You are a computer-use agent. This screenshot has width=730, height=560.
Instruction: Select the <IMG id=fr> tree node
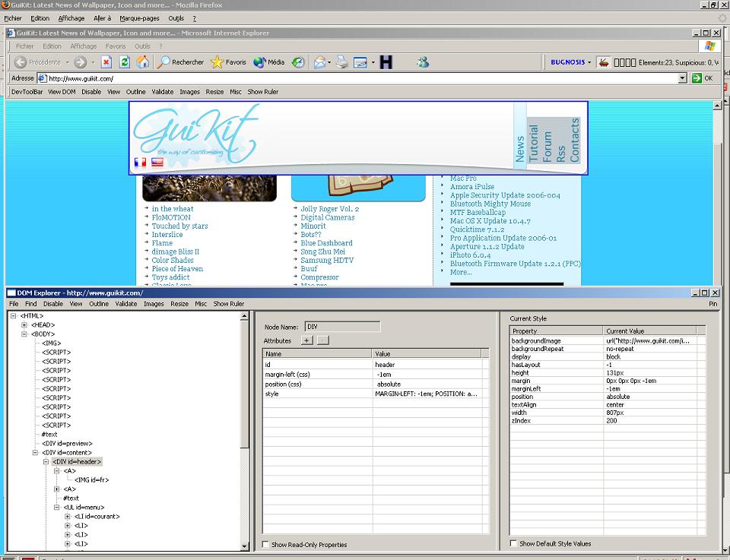(92, 480)
